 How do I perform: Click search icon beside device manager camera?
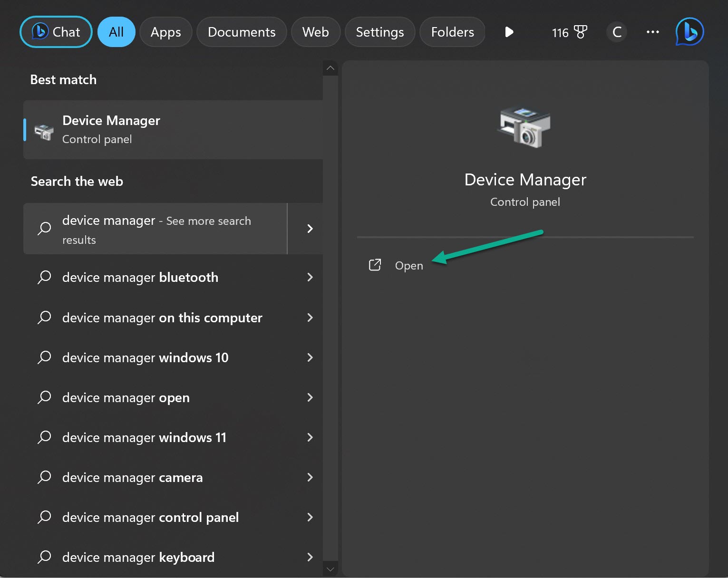pos(44,477)
